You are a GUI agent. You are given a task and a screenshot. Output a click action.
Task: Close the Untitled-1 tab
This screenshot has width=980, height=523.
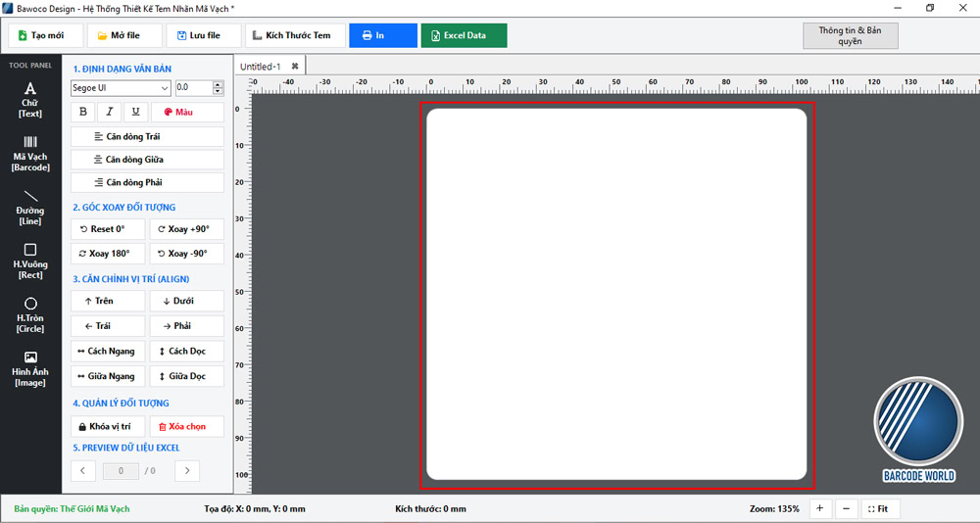(295, 67)
